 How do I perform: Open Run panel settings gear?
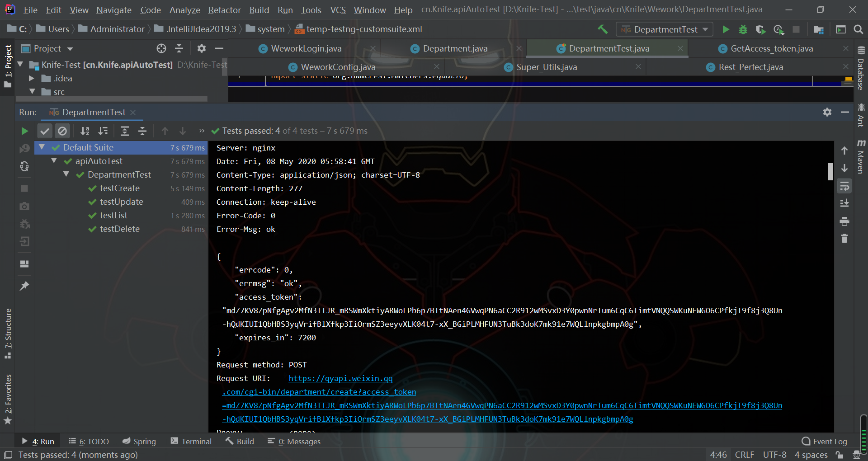point(827,112)
